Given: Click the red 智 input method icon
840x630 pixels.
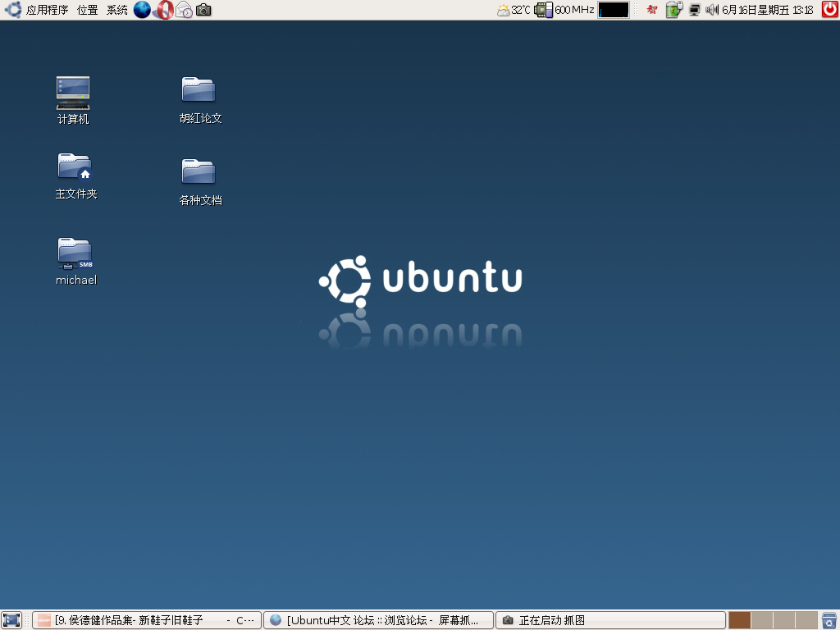Looking at the screenshot, I should point(652,10).
